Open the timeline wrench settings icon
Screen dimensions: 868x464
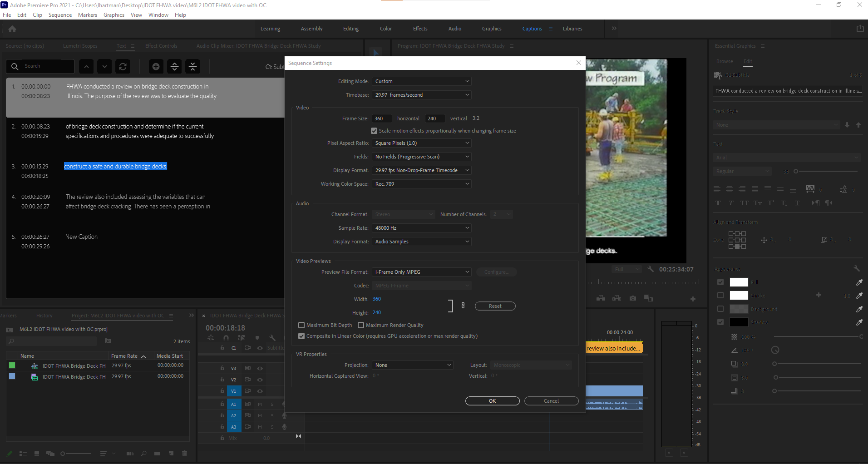[x=273, y=338]
